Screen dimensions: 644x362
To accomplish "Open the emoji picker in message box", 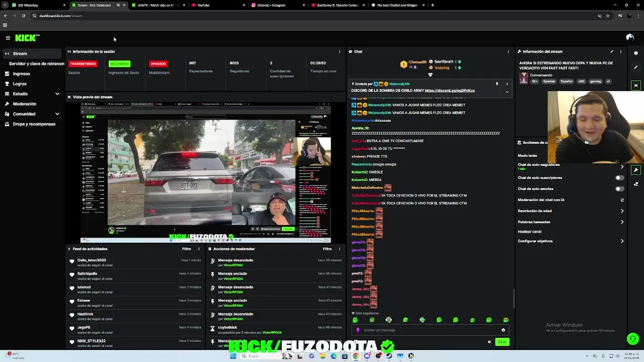I will click(503, 330).
